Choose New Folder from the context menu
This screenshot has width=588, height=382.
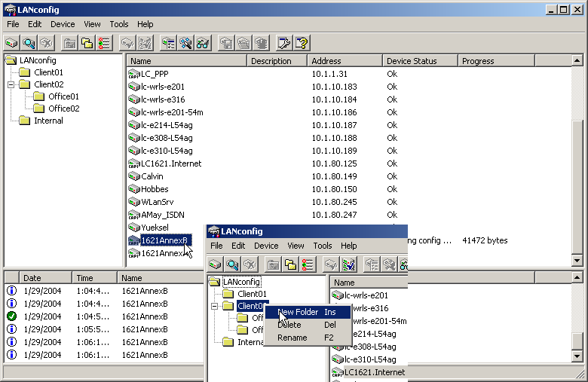click(x=298, y=312)
